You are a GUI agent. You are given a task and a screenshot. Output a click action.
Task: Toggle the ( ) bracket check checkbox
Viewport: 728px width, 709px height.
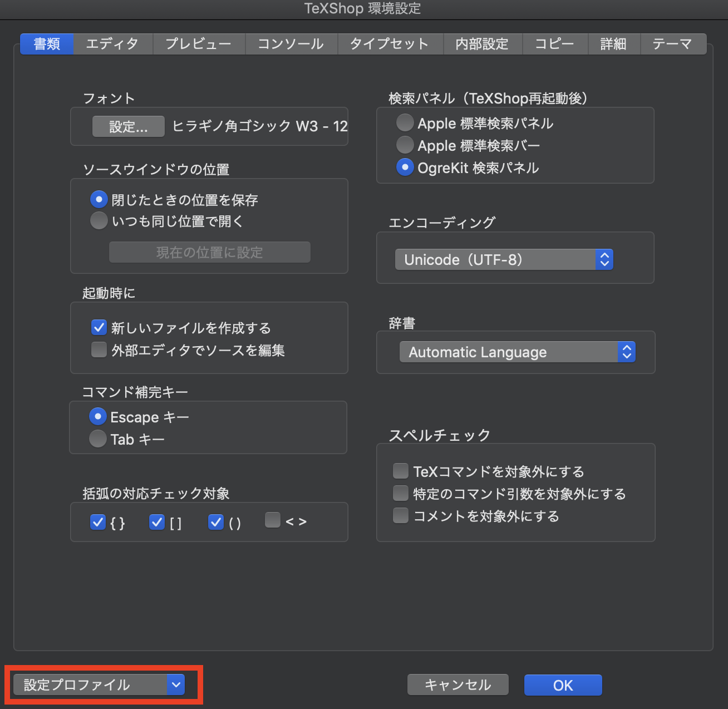pyautogui.click(x=216, y=522)
